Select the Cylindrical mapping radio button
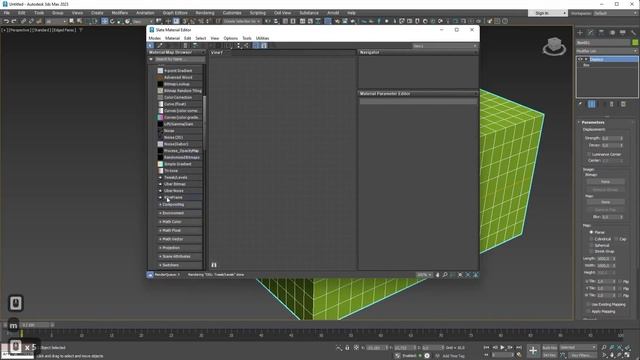 pyautogui.click(x=591, y=239)
